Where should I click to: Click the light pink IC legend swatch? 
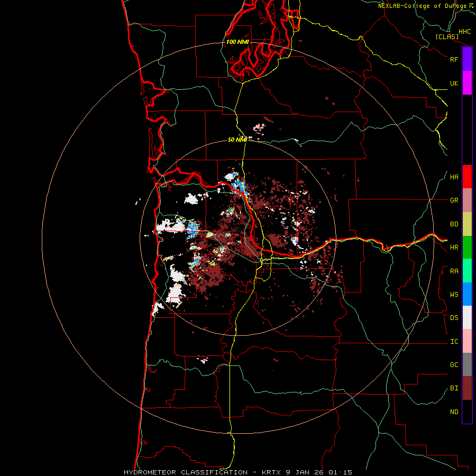tap(467, 341)
